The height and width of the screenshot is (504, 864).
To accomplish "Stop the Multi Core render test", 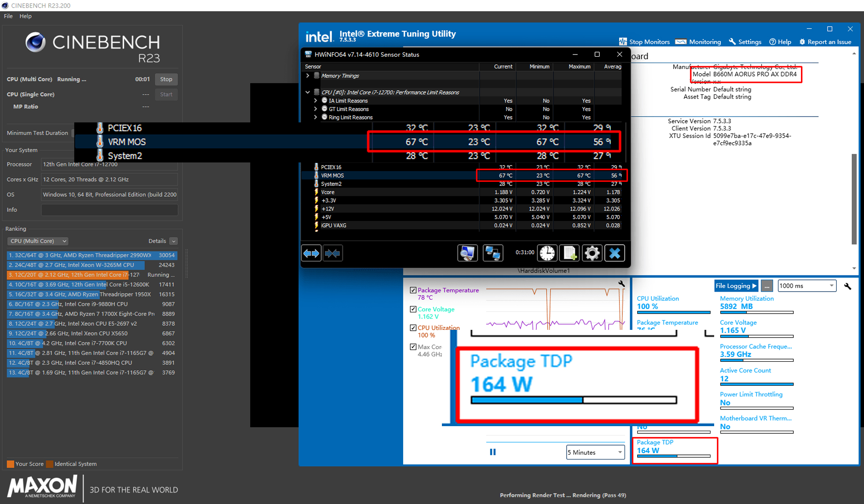I will (166, 79).
